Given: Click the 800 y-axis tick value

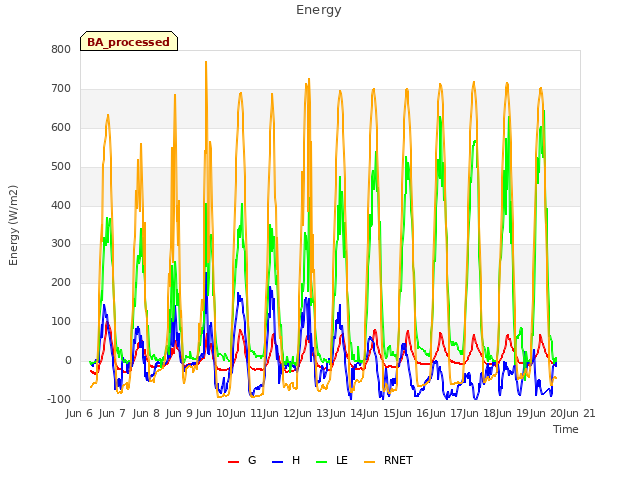Looking at the screenshot, I should tap(61, 50).
